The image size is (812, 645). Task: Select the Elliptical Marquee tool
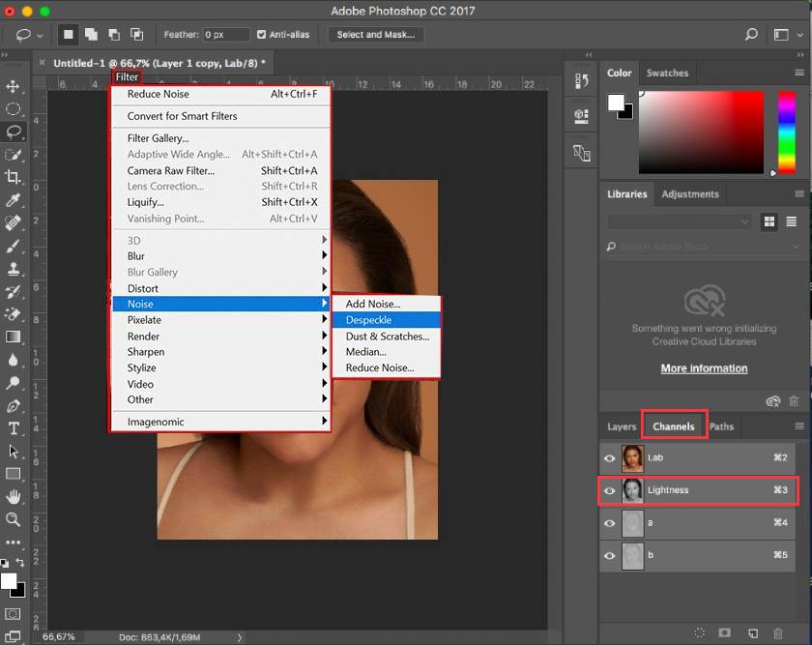coord(14,109)
